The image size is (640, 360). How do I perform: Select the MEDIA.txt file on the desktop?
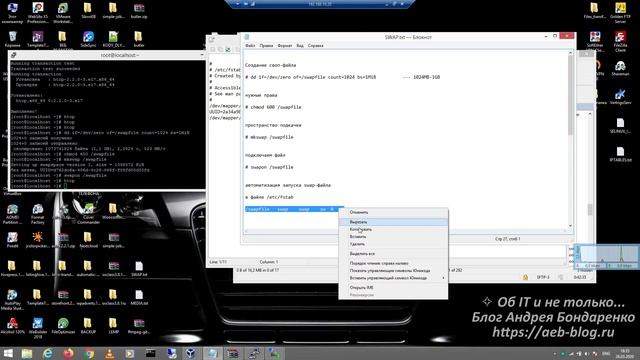139,297
